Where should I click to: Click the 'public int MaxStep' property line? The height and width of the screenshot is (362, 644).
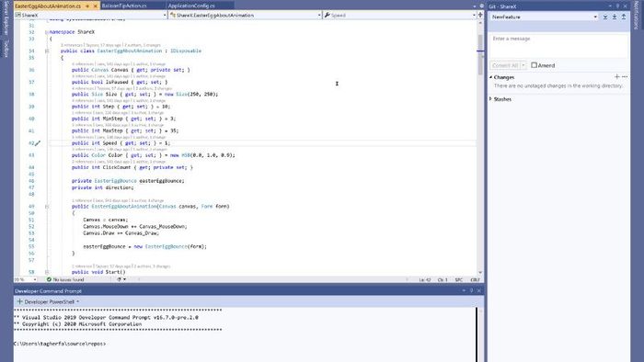pos(125,130)
